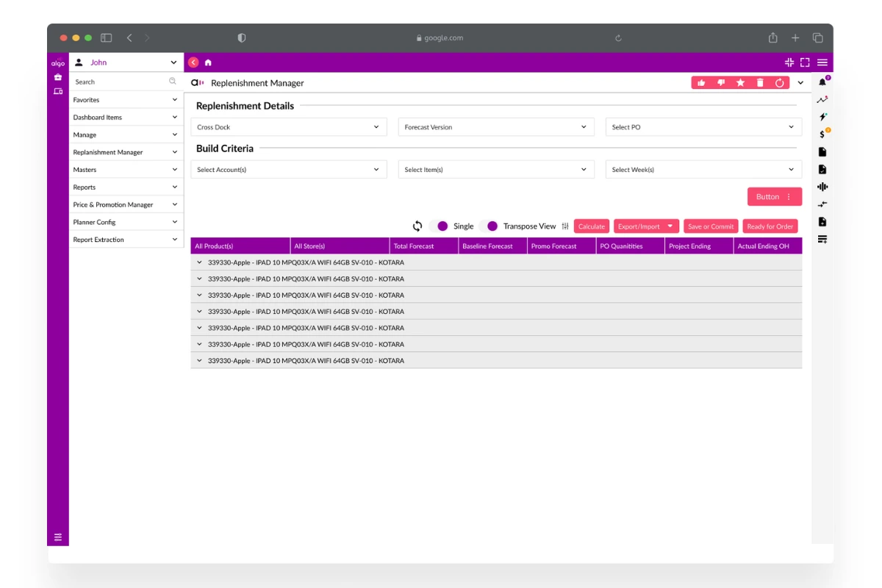Expand the last 339330-Apple IPAD row

pyautogui.click(x=199, y=361)
